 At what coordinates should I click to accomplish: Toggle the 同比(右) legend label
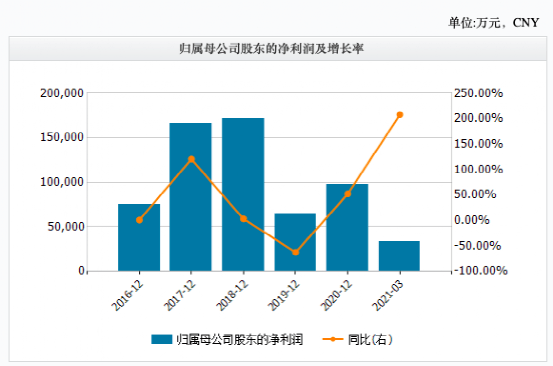pos(370,340)
